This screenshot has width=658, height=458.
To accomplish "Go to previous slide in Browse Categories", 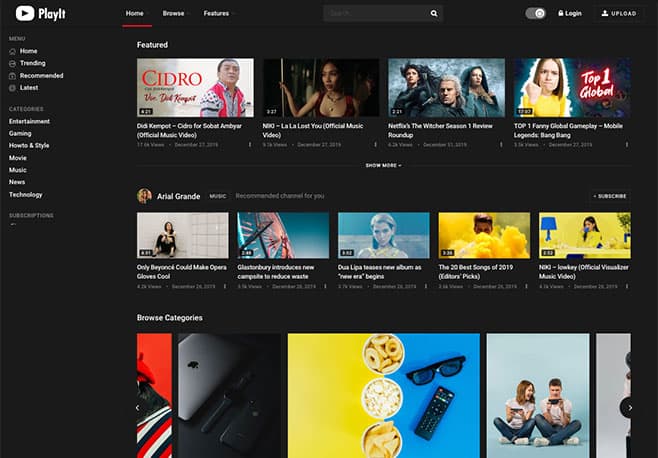I will coord(138,408).
